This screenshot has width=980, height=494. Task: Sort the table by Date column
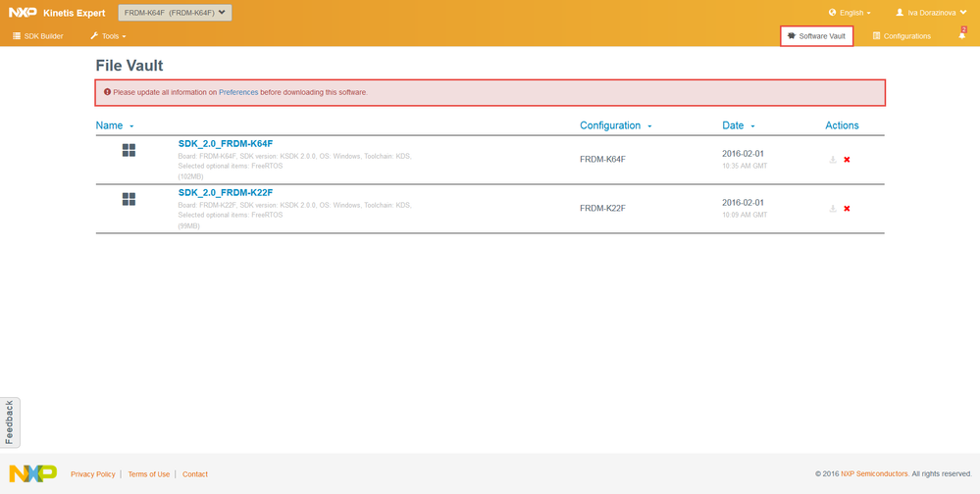739,125
